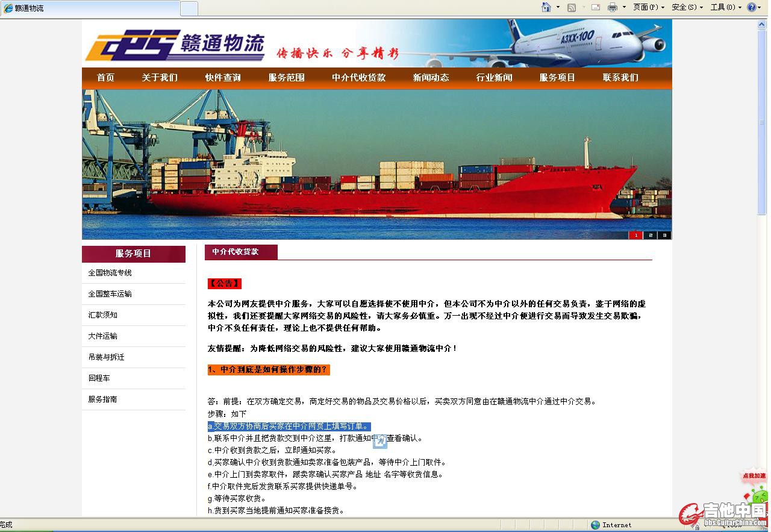
Task: Select banner slide 2 indicator
Action: (650, 235)
